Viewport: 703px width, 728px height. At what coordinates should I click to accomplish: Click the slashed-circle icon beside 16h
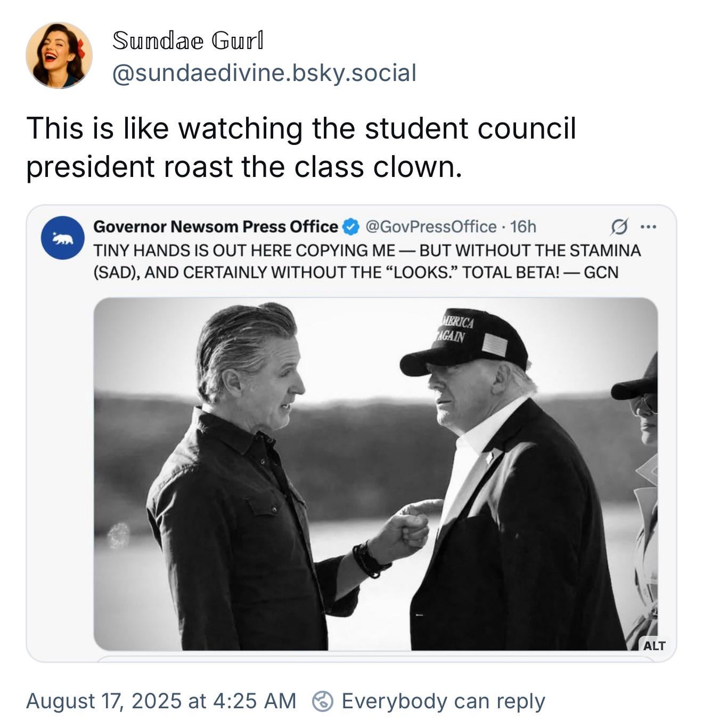(618, 227)
